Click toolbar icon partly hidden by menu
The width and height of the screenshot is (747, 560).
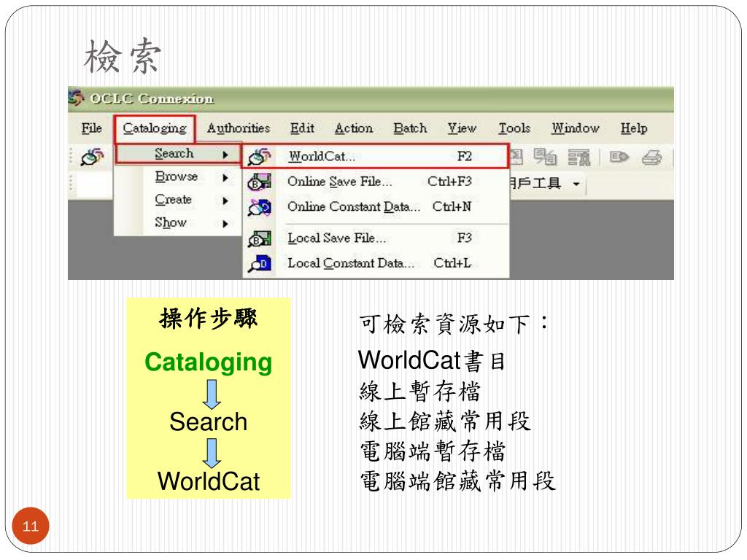pyautogui.click(x=516, y=157)
